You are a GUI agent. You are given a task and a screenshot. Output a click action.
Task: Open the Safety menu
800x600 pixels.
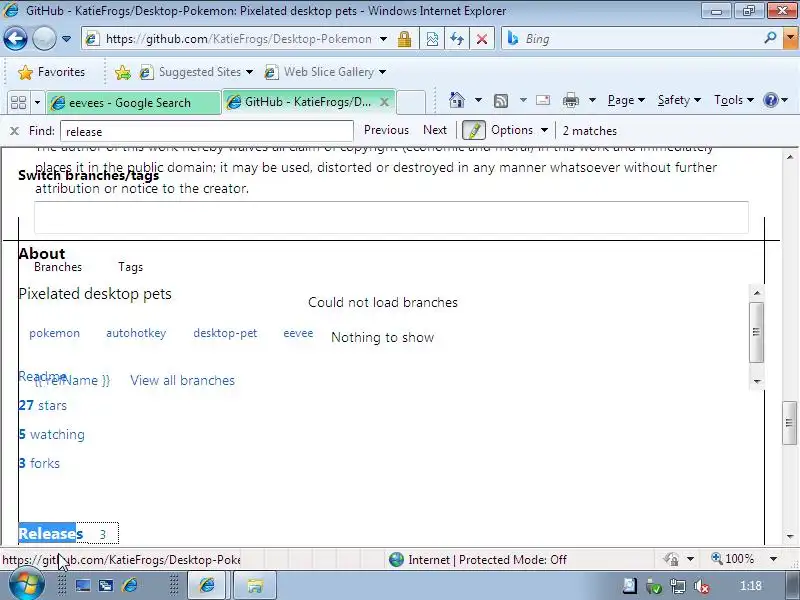coord(679,100)
